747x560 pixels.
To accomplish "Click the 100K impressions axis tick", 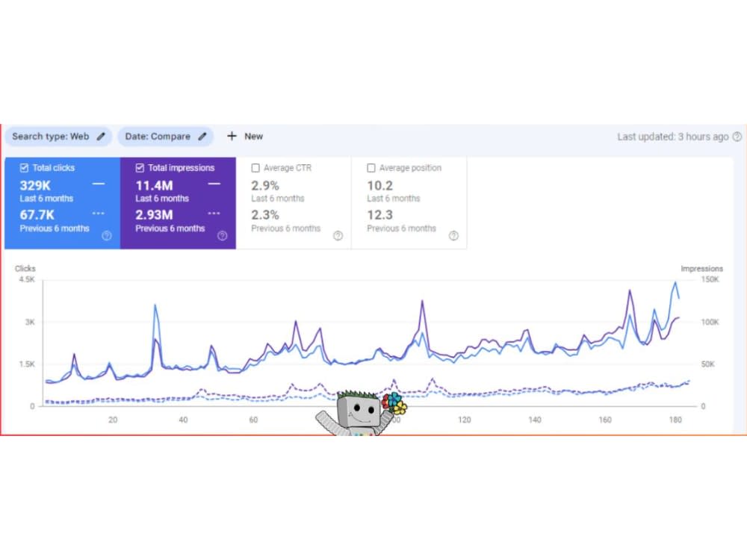I will [710, 322].
